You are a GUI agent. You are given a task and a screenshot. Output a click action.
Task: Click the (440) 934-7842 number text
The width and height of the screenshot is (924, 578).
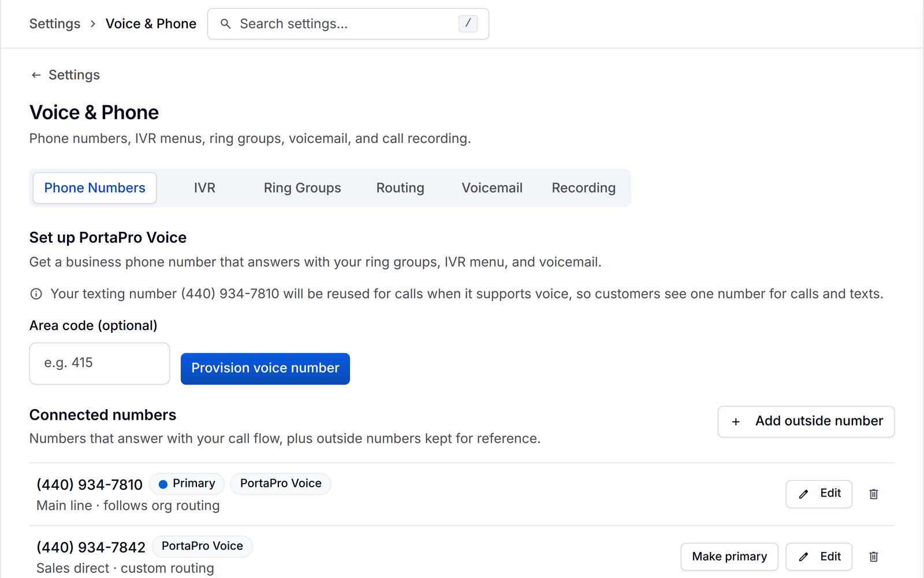91,547
